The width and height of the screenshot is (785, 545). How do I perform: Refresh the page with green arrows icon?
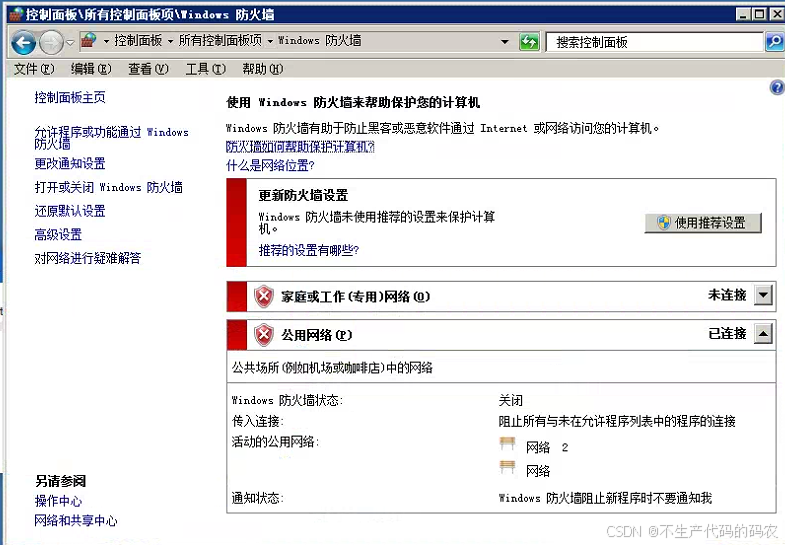(x=529, y=42)
